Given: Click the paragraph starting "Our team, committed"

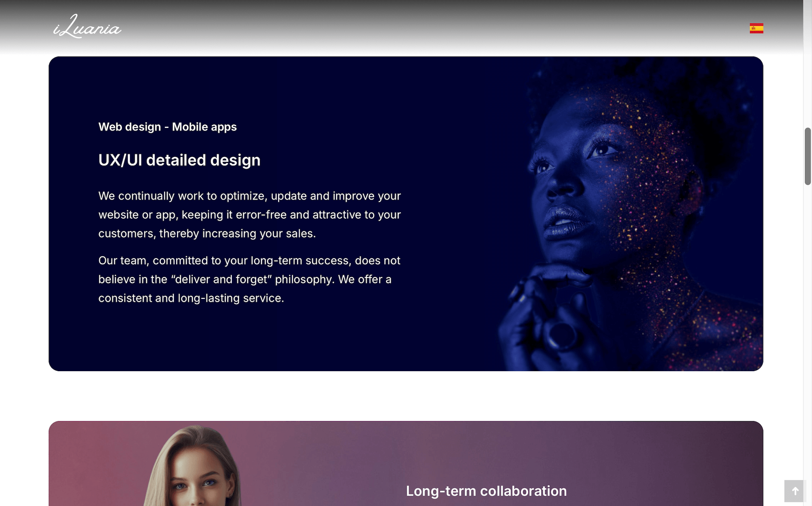Looking at the screenshot, I should pyautogui.click(x=250, y=279).
